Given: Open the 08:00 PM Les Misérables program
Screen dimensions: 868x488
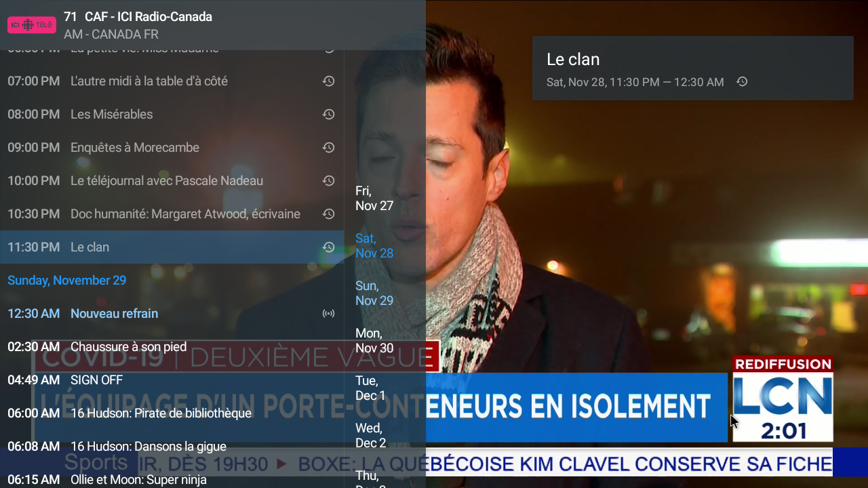Looking at the screenshot, I should point(172,115).
